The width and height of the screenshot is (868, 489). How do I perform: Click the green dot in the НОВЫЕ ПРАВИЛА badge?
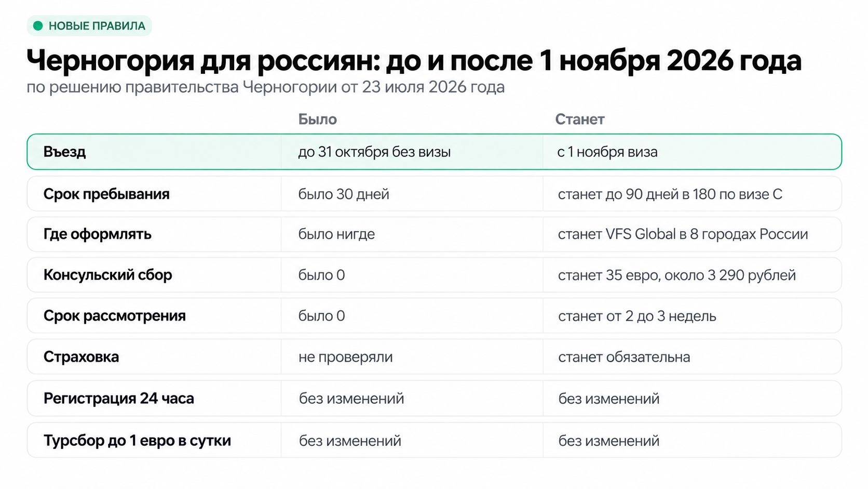(x=38, y=26)
